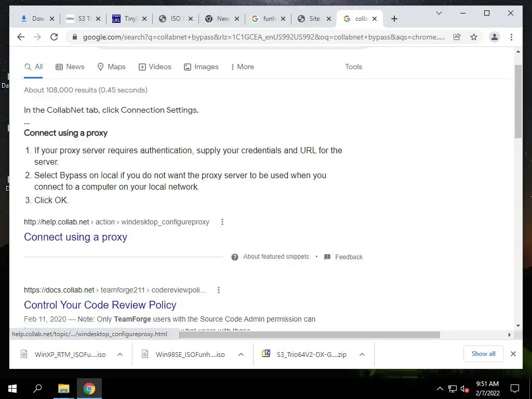Expand WinXP_RTM ISO download options
This screenshot has height=399, width=532.
click(x=120, y=354)
